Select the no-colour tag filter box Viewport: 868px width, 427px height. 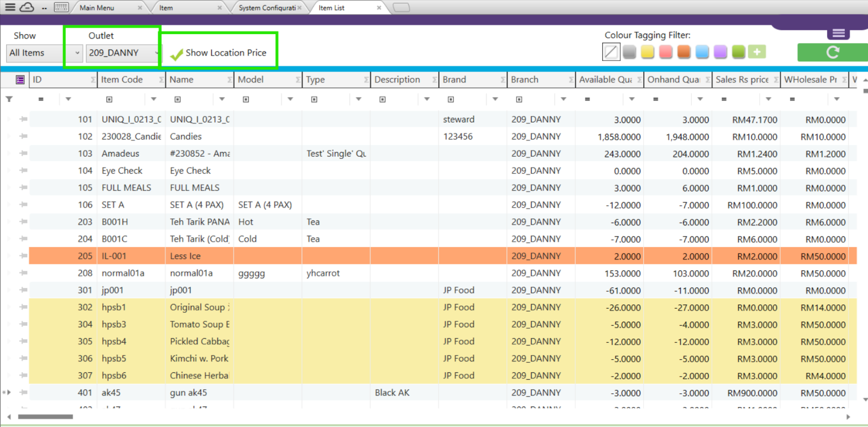tap(611, 52)
